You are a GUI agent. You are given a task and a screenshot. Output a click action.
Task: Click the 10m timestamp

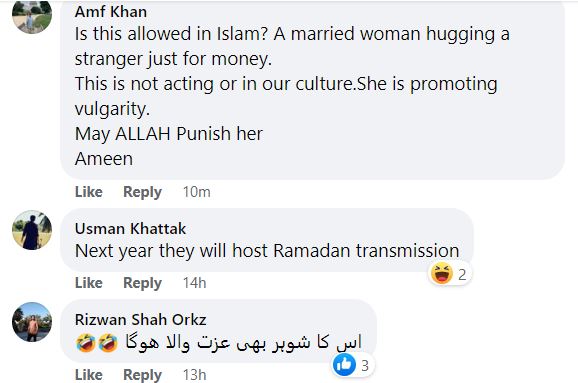[197, 192]
